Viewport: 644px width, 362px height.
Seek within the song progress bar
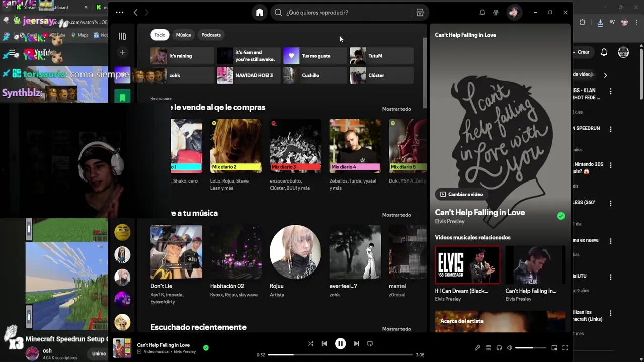(x=340, y=355)
